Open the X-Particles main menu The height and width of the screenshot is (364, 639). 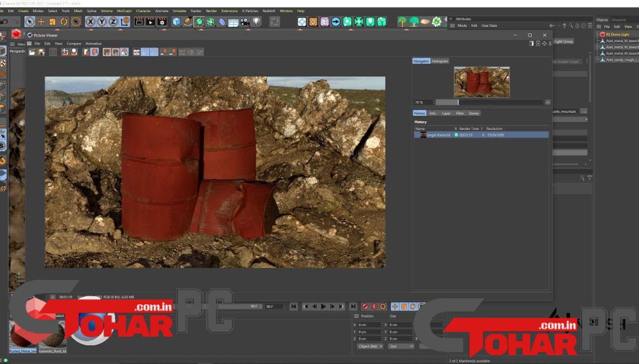(250, 10)
